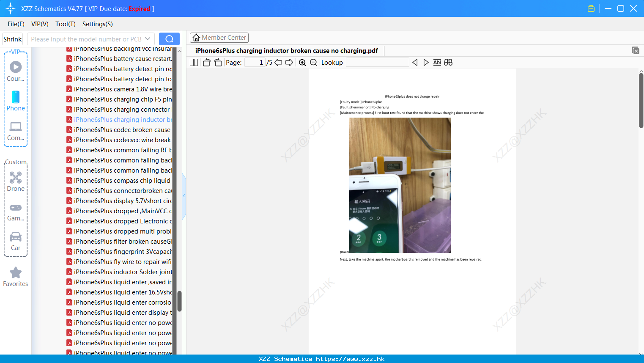Open the Computer category icon

coord(16,126)
